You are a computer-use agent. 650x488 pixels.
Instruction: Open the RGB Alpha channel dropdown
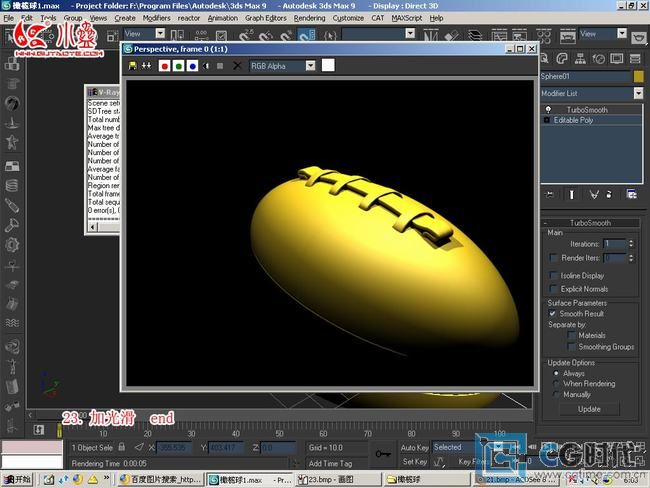pyautogui.click(x=310, y=66)
